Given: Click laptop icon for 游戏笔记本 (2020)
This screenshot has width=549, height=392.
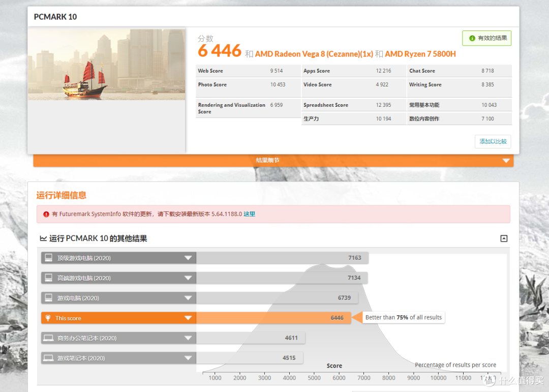Looking at the screenshot, I should [48, 358].
